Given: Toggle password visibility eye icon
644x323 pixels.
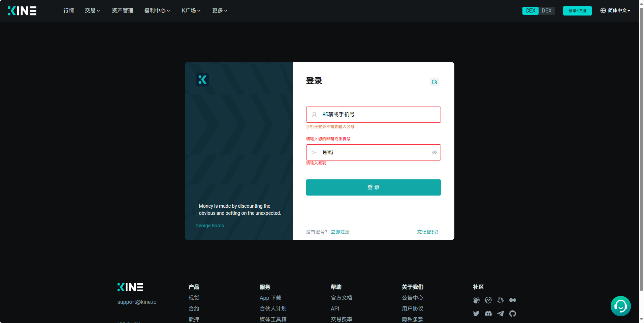Looking at the screenshot, I should click(434, 152).
